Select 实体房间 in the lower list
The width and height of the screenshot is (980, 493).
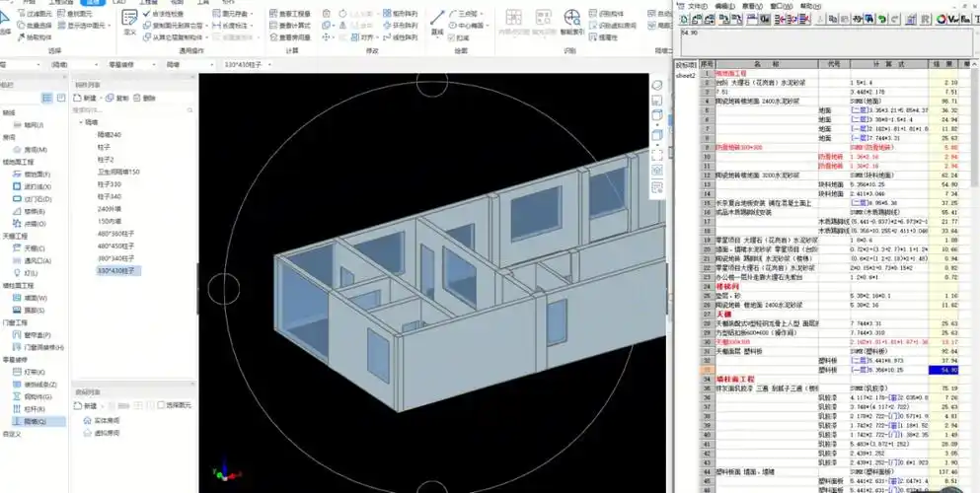[102, 421]
